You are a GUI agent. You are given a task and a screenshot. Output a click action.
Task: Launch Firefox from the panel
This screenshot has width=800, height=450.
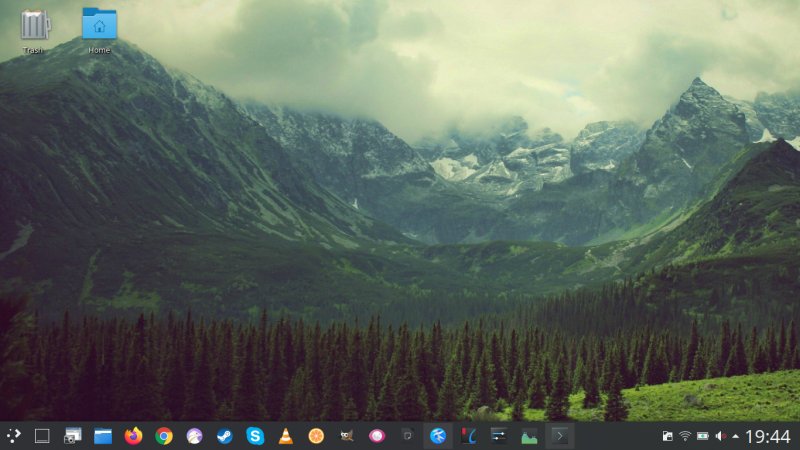pos(133,436)
